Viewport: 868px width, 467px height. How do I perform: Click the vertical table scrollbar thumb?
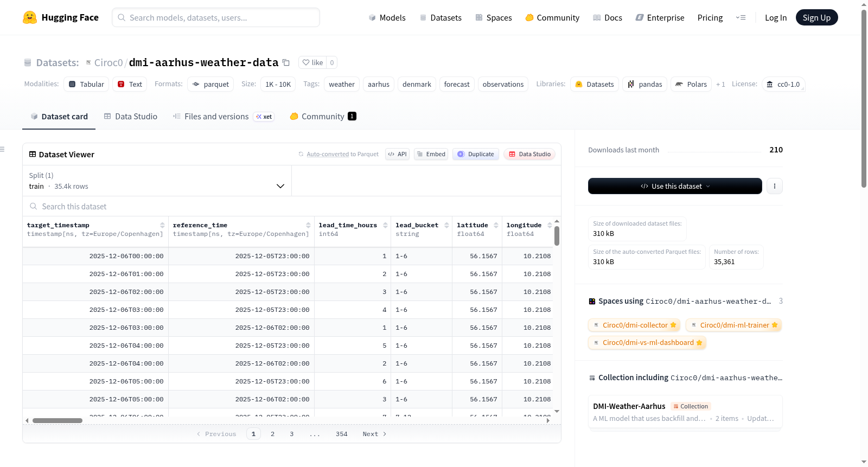pos(557,236)
